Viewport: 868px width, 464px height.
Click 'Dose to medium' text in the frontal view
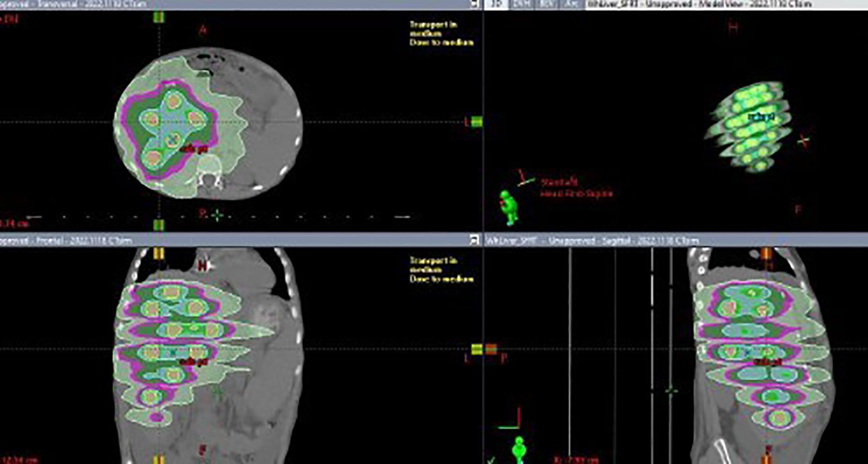[x=441, y=279]
